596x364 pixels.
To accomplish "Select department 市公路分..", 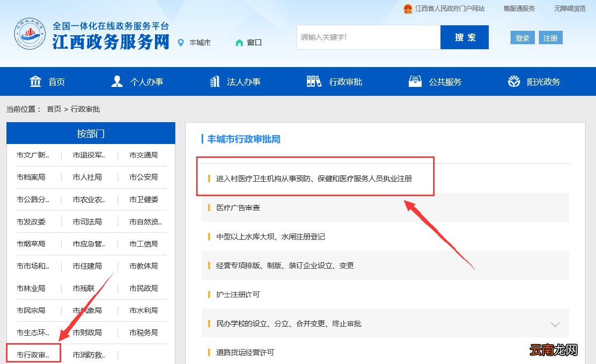I will click(33, 200).
